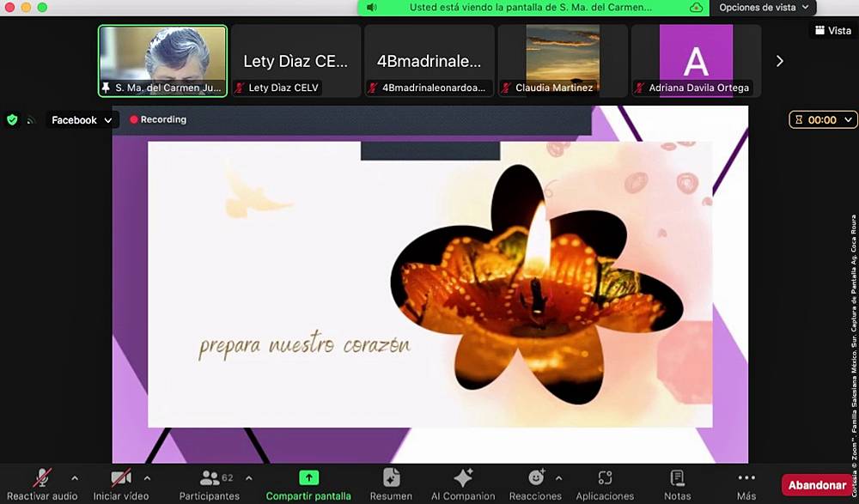Select the Claudia Martinez participant tile
This screenshot has height=504, width=859.
(x=563, y=61)
